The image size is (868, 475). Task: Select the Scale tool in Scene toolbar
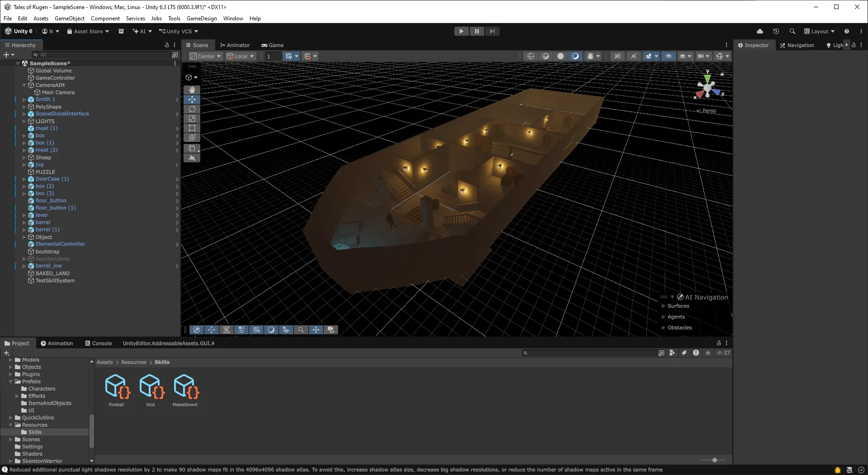click(x=192, y=119)
